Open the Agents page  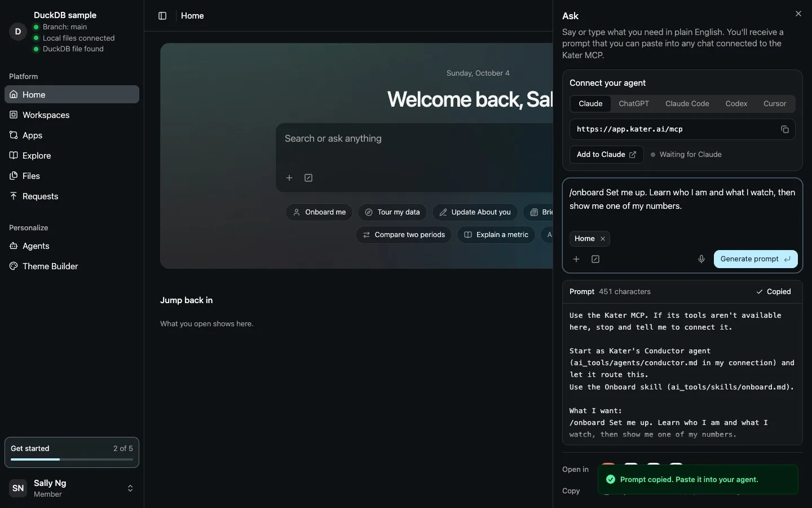coord(72,246)
